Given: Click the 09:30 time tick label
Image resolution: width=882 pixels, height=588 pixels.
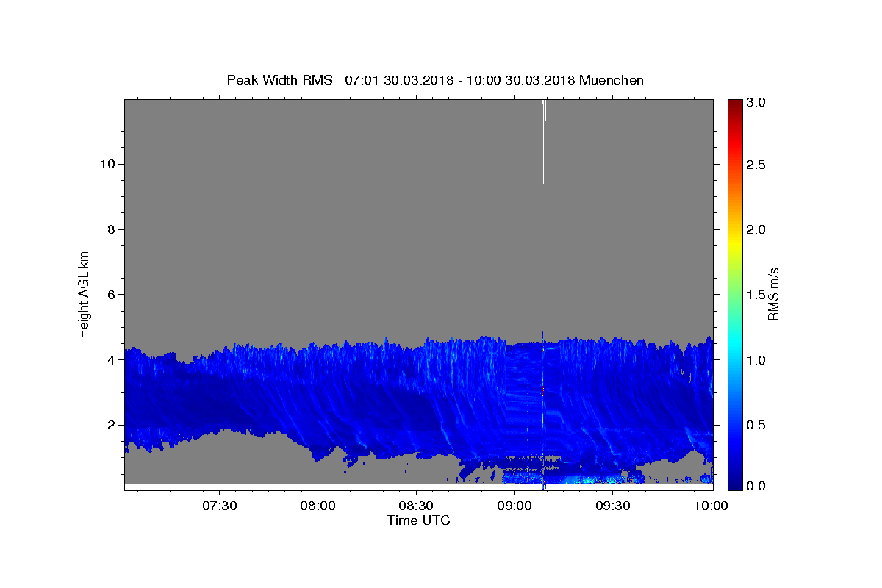Looking at the screenshot, I should (612, 506).
